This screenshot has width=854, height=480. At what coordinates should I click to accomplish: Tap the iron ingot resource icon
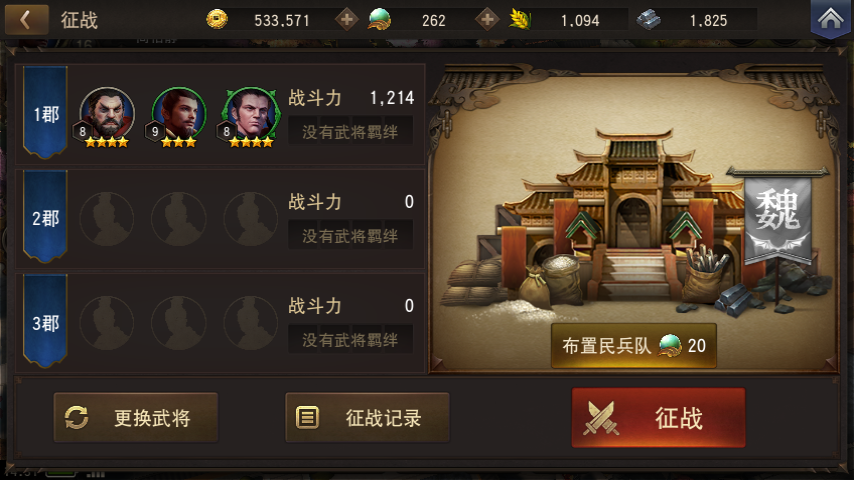(x=649, y=20)
